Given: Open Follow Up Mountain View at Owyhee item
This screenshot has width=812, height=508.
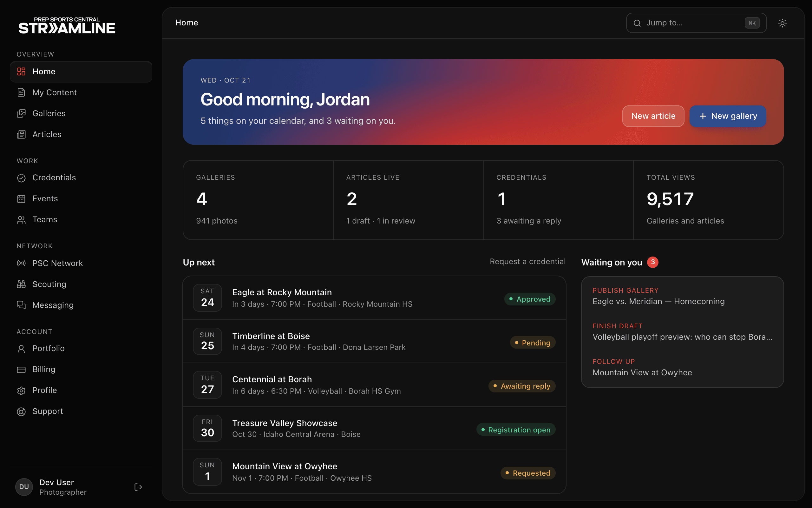Looking at the screenshot, I should (x=682, y=368).
